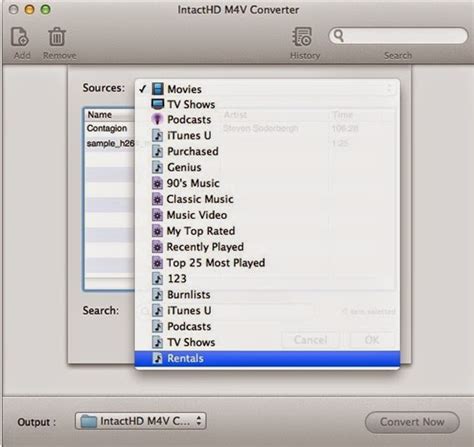Choose first TV Shows menu entry
The height and width of the screenshot is (447, 474).
(267, 104)
